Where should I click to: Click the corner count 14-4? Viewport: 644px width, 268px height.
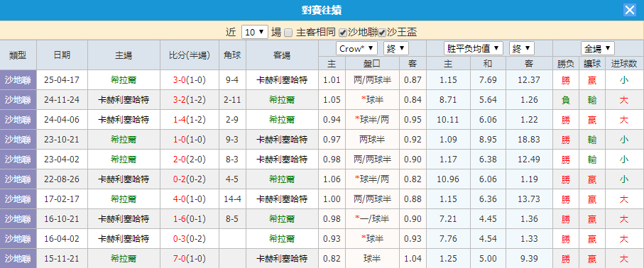coord(232,199)
